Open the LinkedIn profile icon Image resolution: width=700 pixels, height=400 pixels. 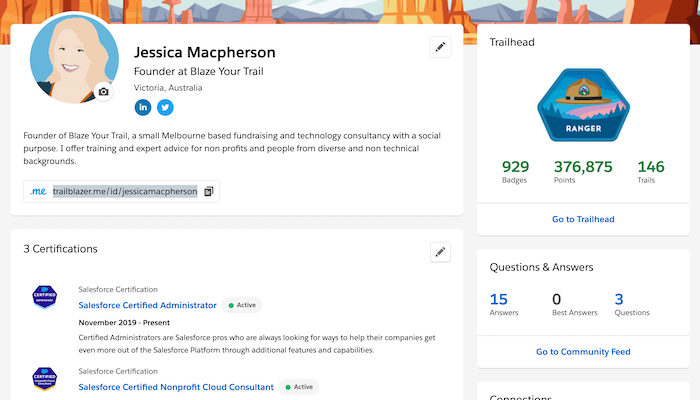143,107
